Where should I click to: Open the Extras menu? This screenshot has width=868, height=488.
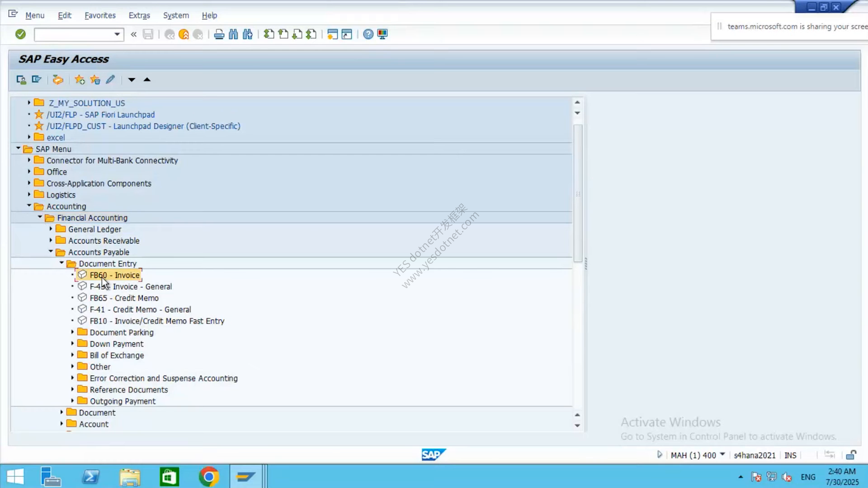pyautogui.click(x=139, y=15)
